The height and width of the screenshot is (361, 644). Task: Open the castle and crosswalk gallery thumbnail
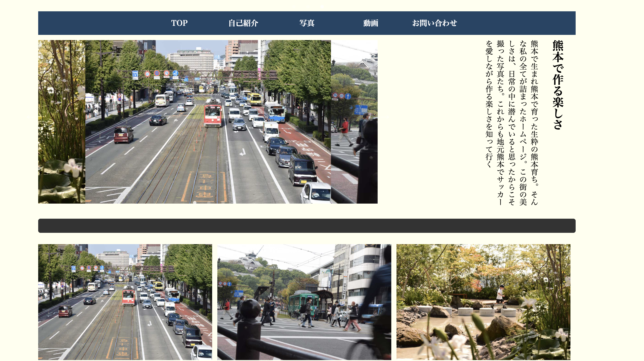304,302
